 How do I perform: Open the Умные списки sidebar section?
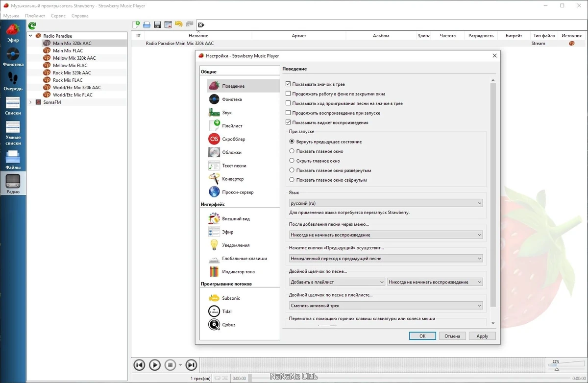click(13, 133)
